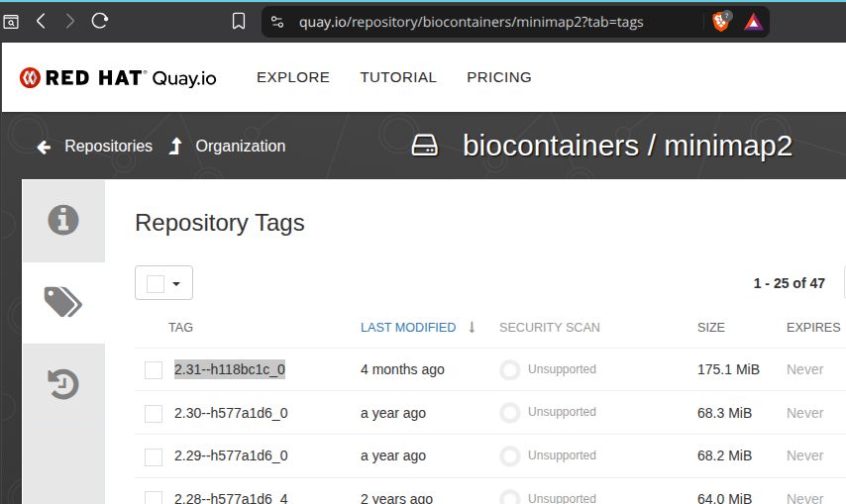Click '2 years ago' modified time

click(x=396, y=498)
